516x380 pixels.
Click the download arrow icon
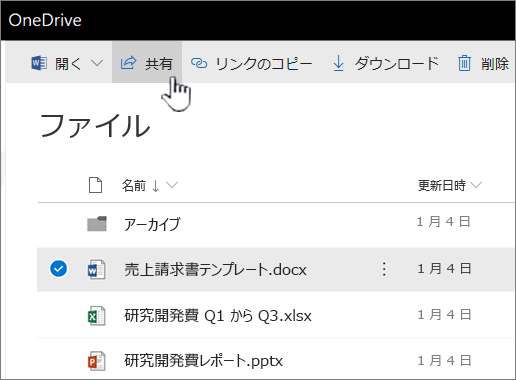tap(339, 63)
